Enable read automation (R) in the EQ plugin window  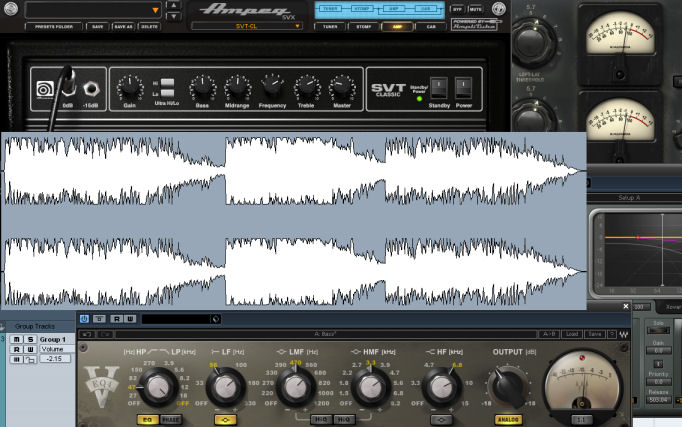(117, 319)
